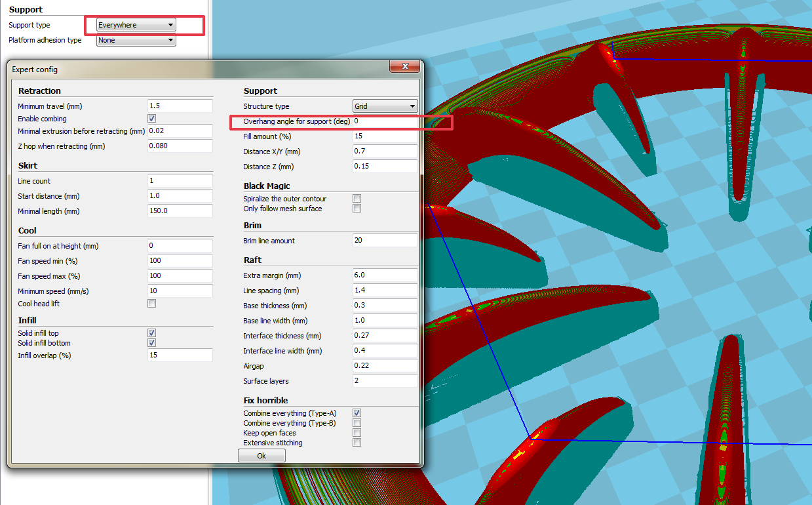Toggle the Enable combing checkbox
This screenshot has height=505, width=812.
pos(152,119)
